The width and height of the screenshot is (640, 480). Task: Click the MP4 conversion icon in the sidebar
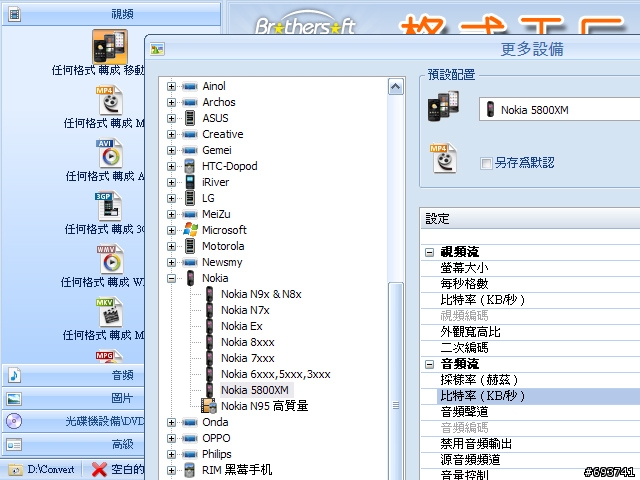[x=109, y=100]
